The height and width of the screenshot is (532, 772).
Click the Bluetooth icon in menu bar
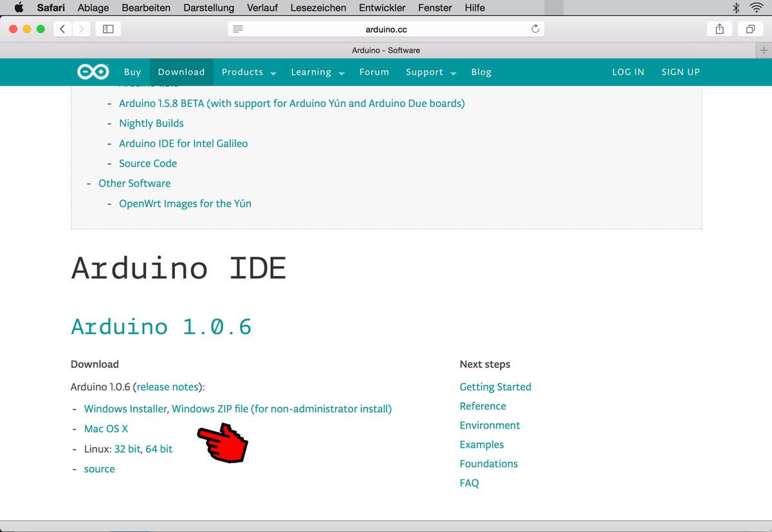click(736, 8)
